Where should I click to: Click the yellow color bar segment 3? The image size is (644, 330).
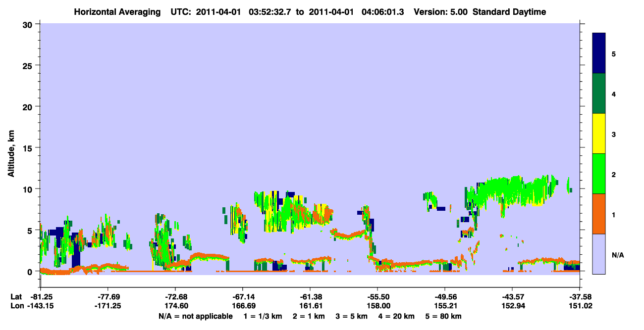[599, 134]
